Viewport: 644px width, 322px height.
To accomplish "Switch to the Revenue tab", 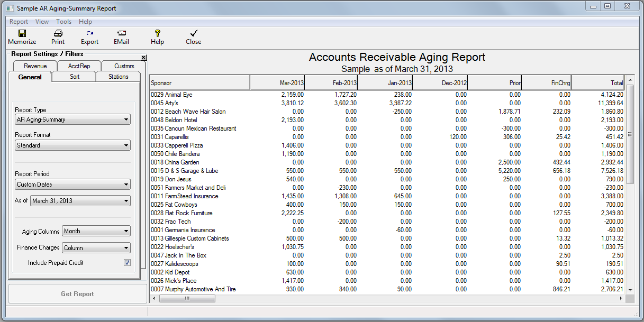I will pos(35,66).
